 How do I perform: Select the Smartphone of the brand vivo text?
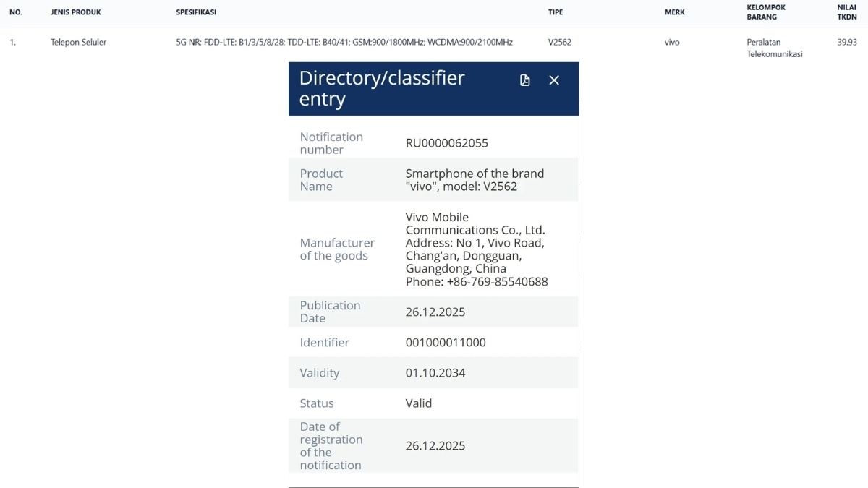coord(475,180)
